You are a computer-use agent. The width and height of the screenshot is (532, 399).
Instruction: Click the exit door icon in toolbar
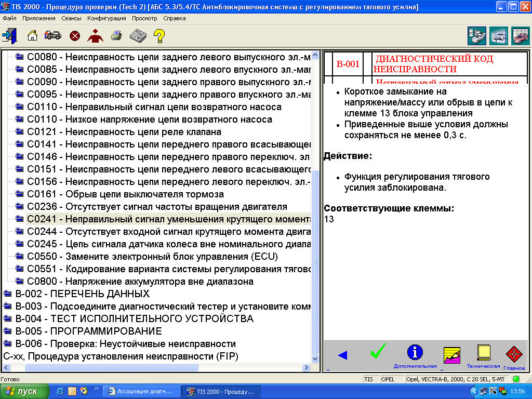coord(9,35)
